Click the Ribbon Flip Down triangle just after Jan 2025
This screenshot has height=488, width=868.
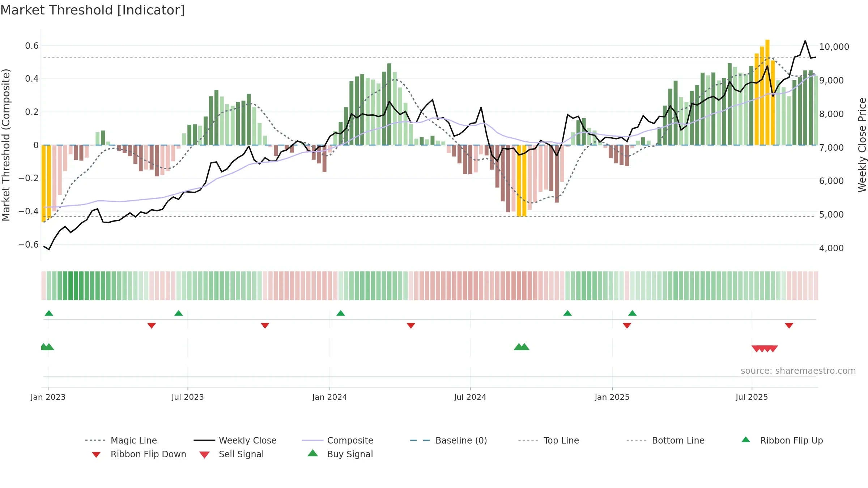click(627, 326)
